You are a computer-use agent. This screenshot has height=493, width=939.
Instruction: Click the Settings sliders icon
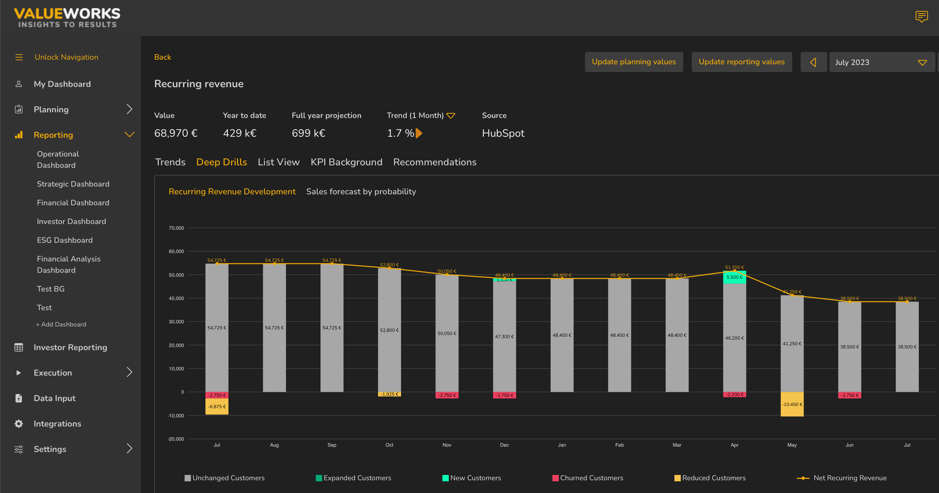(19, 449)
